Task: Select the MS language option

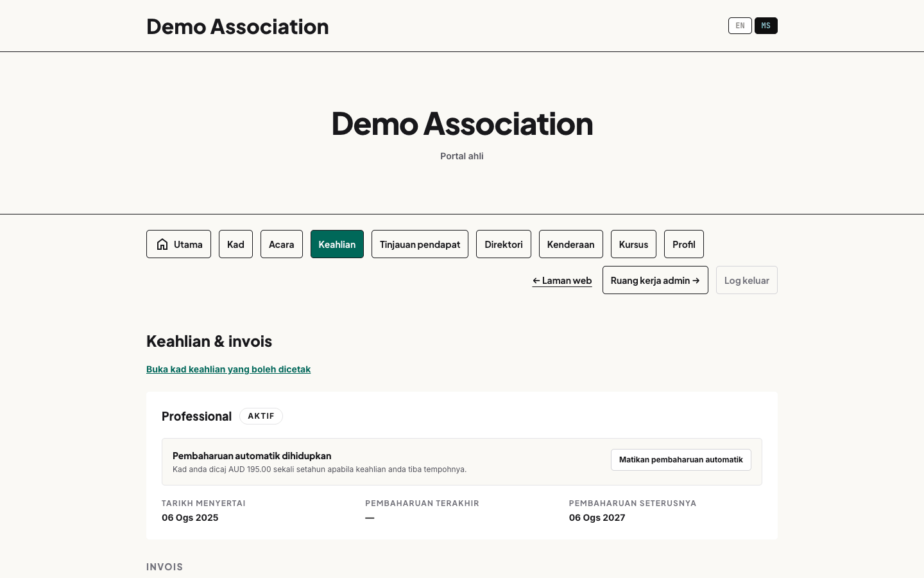Action: 766,26
